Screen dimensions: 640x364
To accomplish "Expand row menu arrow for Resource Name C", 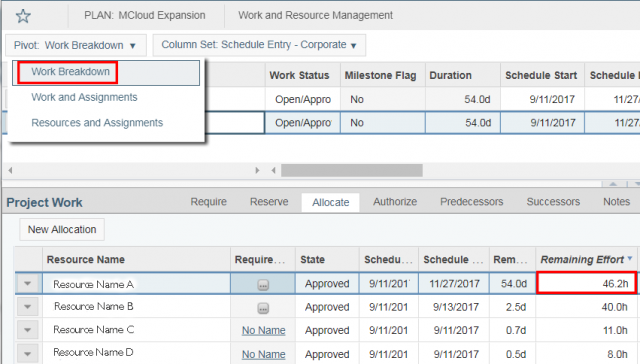I will tap(28, 330).
